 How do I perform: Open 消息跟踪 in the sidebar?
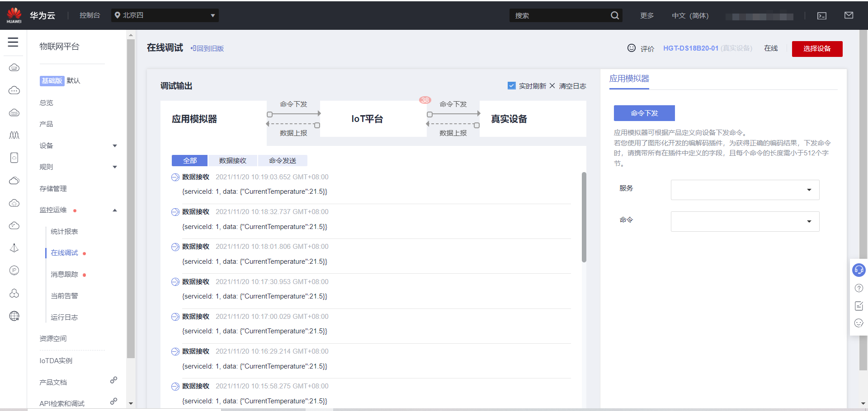[x=64, y=274]
